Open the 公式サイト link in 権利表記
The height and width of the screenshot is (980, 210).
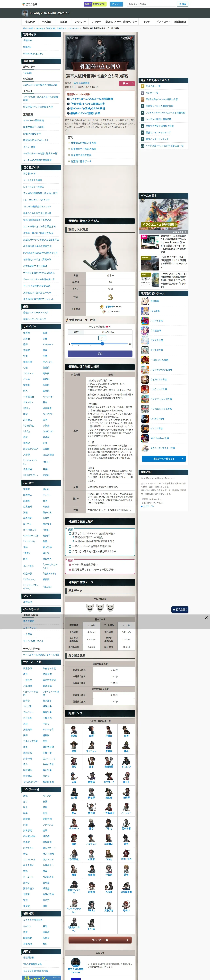click(149, 506)
